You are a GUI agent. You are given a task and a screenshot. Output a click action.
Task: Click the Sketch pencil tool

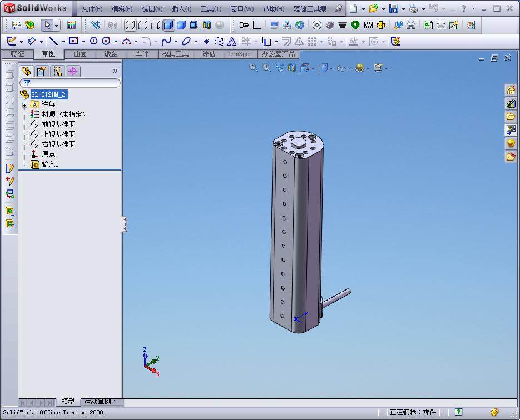click(x=12, y=41)
